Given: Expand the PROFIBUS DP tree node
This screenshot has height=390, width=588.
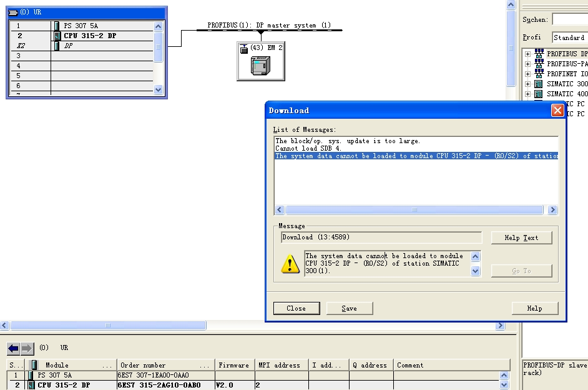Looking at the screenshot, I should (x=527, y=54).
